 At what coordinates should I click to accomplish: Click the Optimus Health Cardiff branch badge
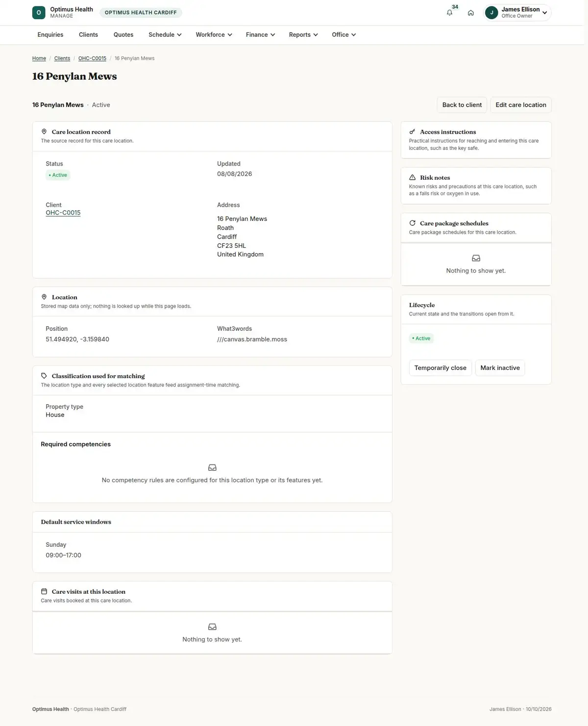pyautogui.click(x=141, y=13)
